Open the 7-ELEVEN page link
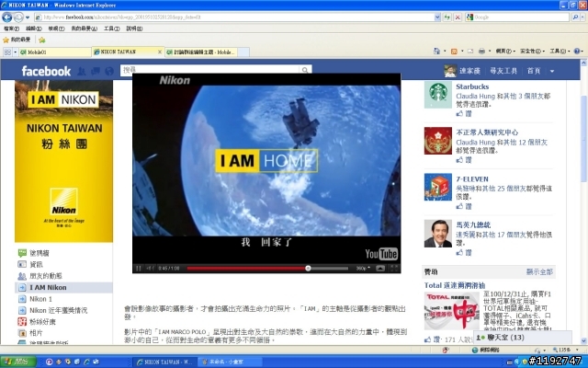Screen dimensions: 588x368 tap(472, 179)
